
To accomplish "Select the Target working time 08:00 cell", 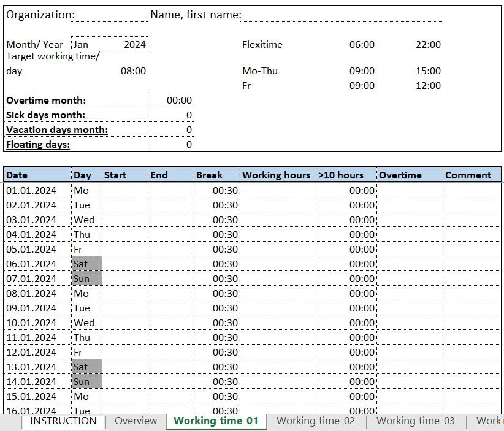I will (x=135, y=71).
